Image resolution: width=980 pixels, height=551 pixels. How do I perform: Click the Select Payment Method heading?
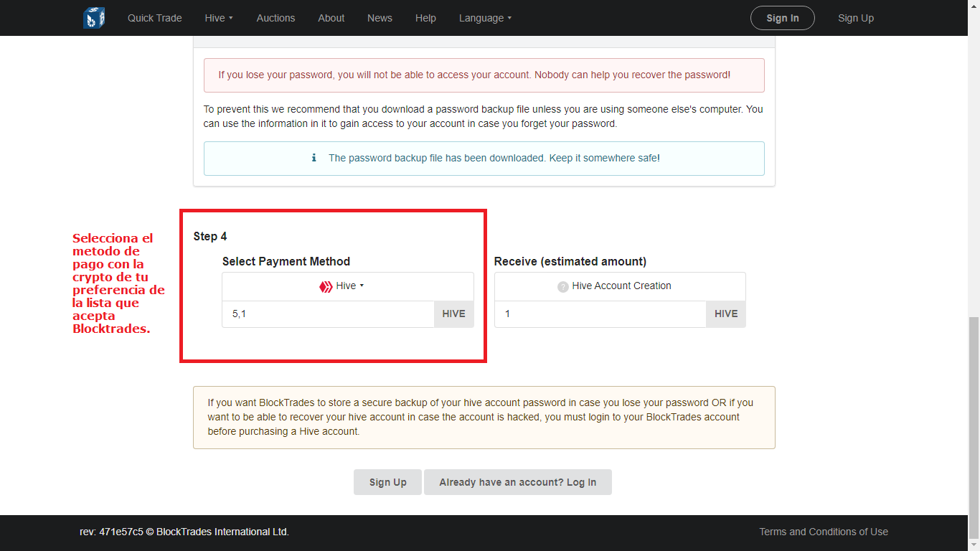(286, 261)
